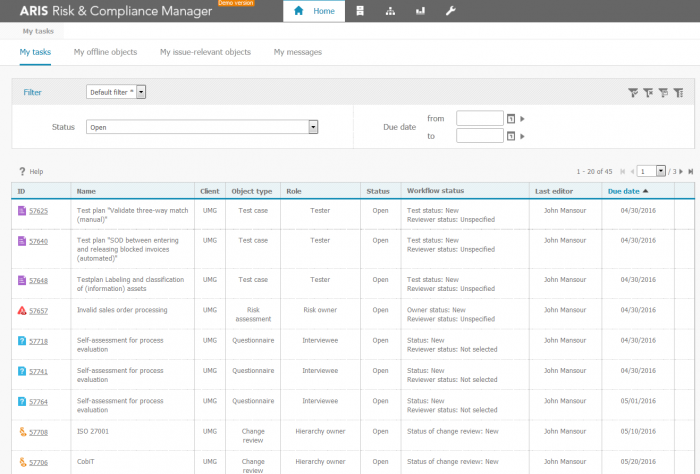Open the bar chart evaluation icon
The width and height of the screenshot is (700, 474).
pos(420,11)
